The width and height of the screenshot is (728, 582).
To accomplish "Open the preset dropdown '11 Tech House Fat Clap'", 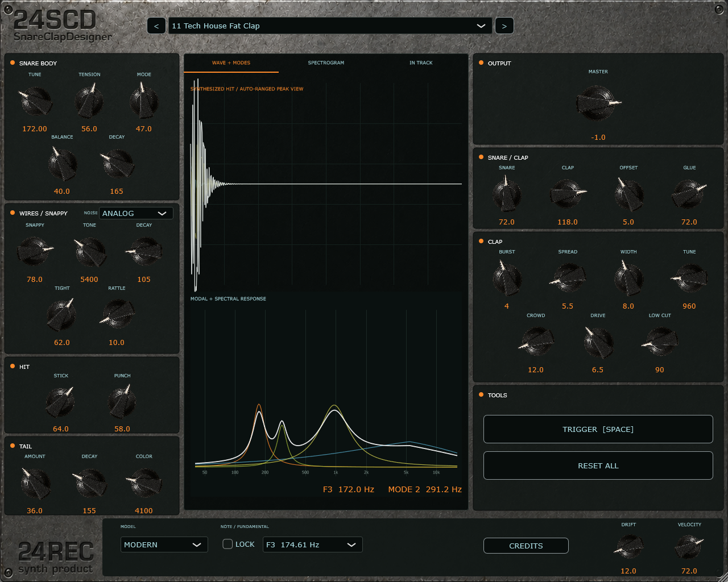I will click(330, 26).
